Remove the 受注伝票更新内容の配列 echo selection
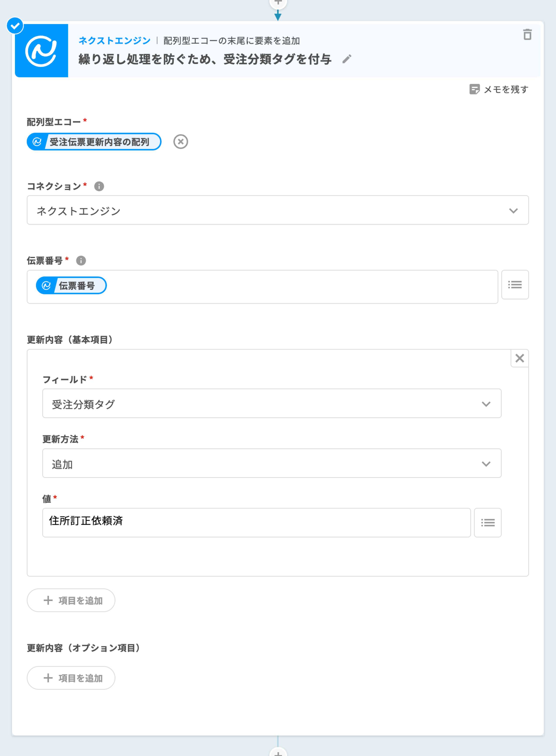556x756 pixels. click(181, 142)
